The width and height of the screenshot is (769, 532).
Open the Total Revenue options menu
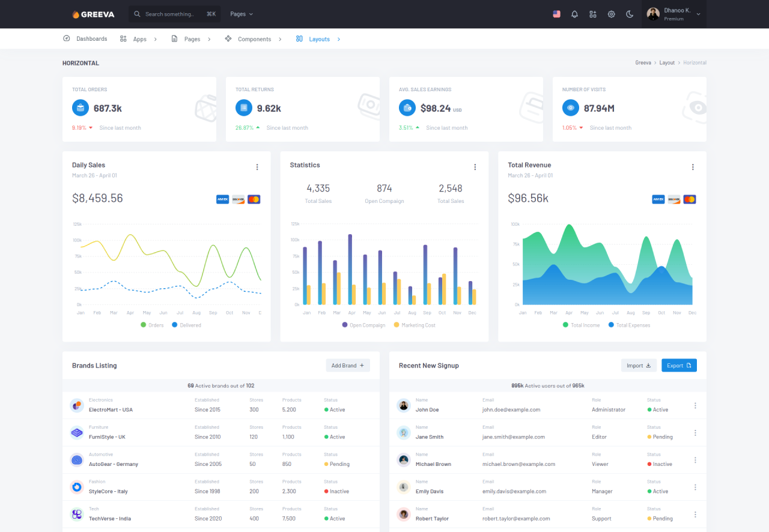click(x=693, y=167)
